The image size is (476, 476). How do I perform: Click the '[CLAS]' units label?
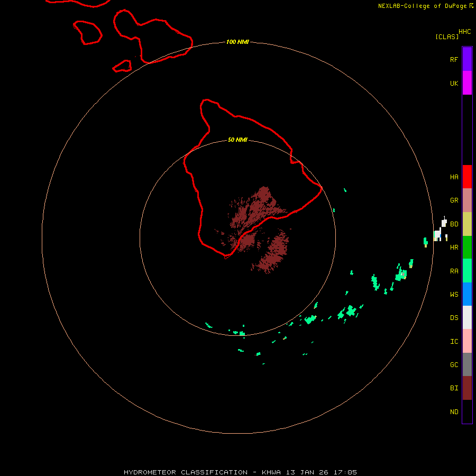tap(447, 36)
